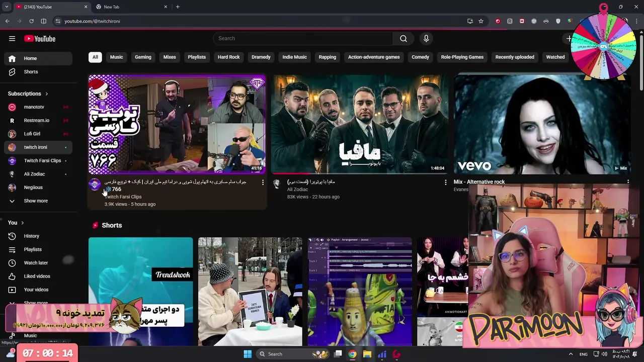
Task: Open Ali Zodiac subscription in sidebar
Action: (x=38, y=174)
